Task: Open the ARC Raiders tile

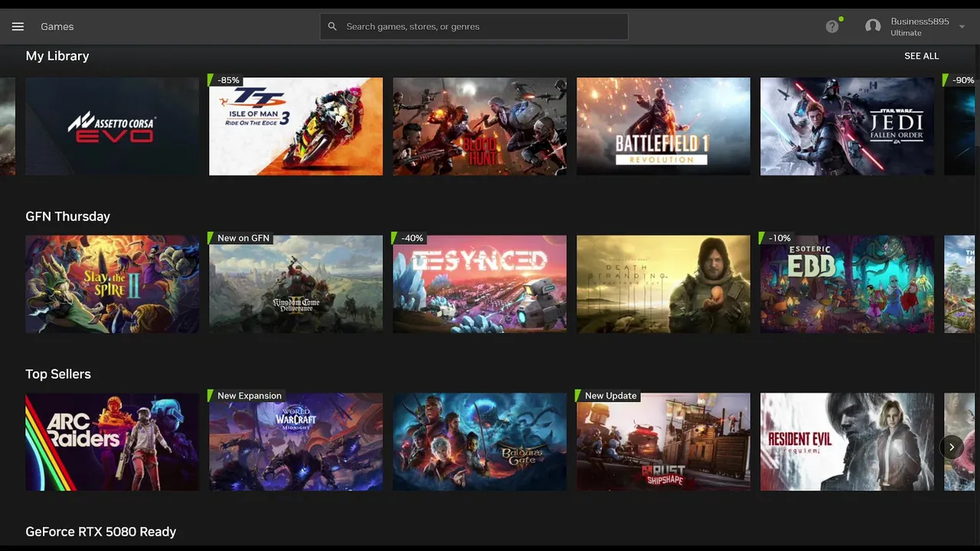Action: [113, 442]
